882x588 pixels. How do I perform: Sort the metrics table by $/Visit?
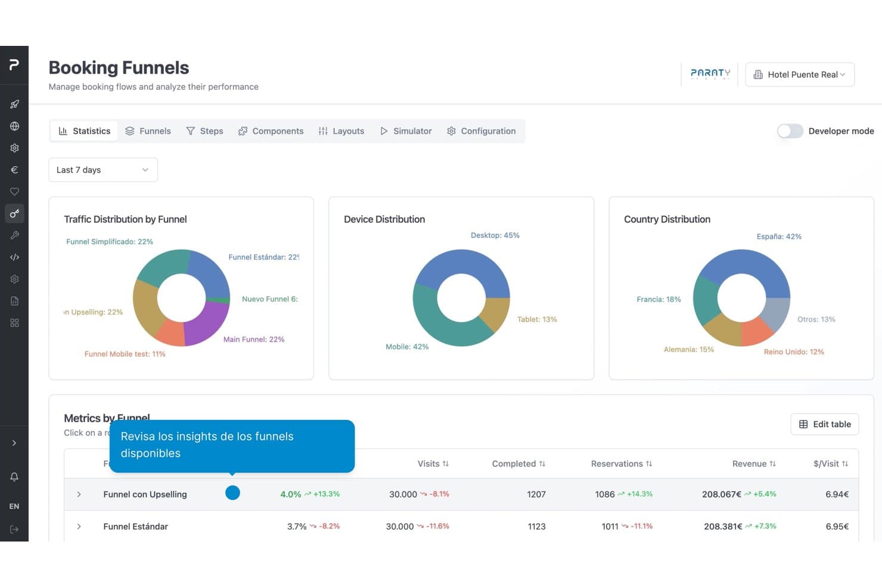pyautogui.click(x=831, y=463)
